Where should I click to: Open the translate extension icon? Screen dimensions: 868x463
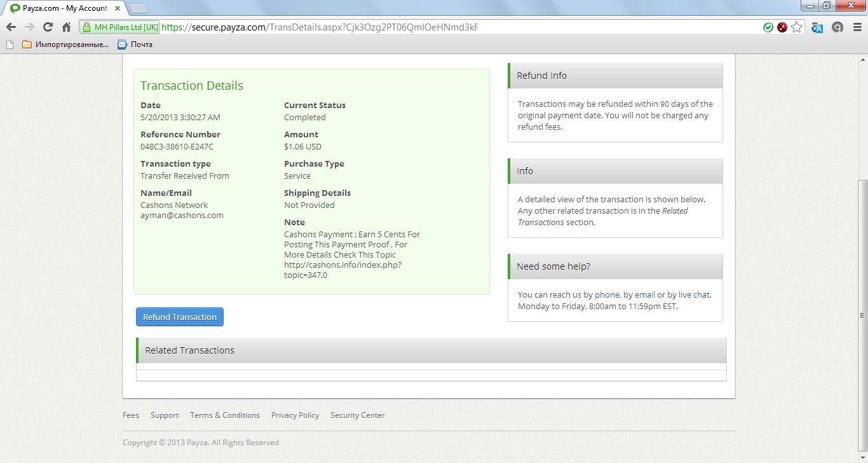817,27
